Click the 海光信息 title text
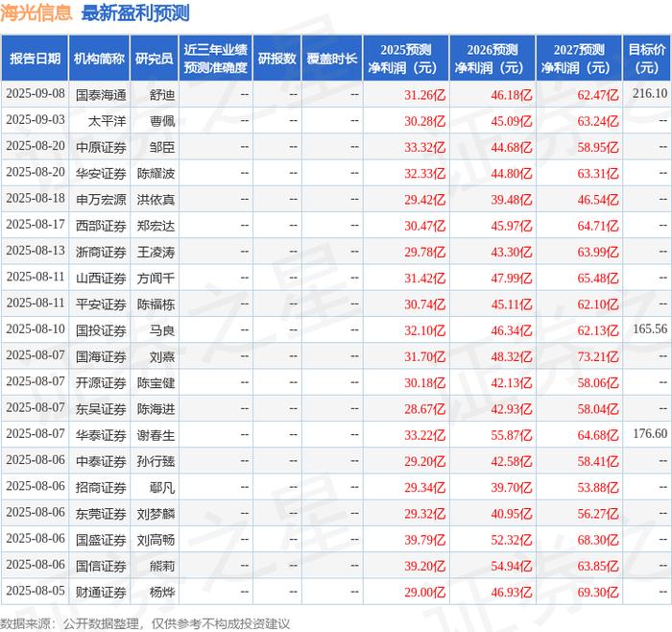The image size is (672, 632). (36, 12)
